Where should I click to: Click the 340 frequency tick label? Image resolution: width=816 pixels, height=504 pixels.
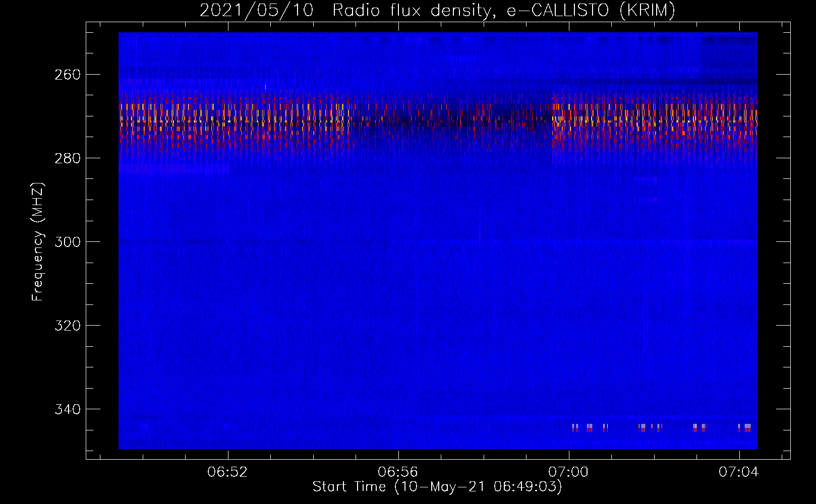(x=68, y=409)
